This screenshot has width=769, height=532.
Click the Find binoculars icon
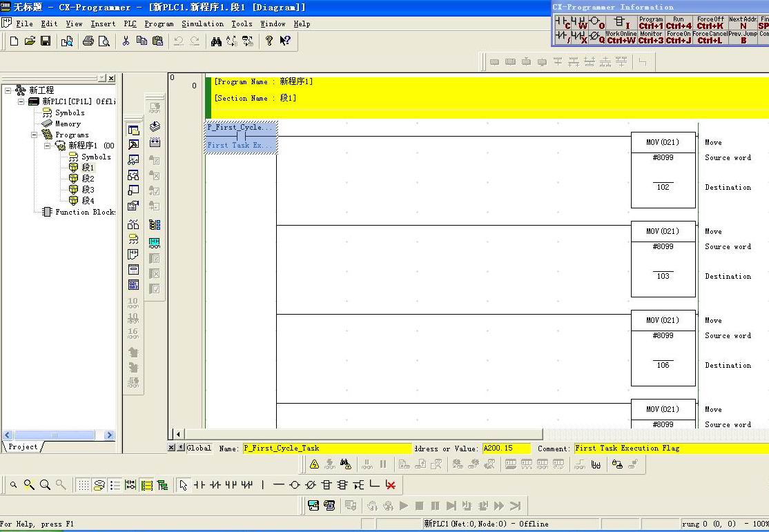pos(216,41)
